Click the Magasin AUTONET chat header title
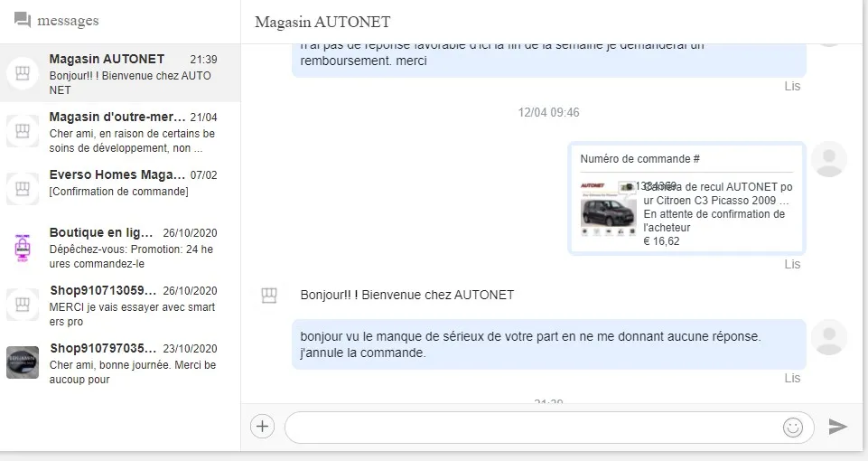Screen dimensions: 868x461 (x=322, y=23)
